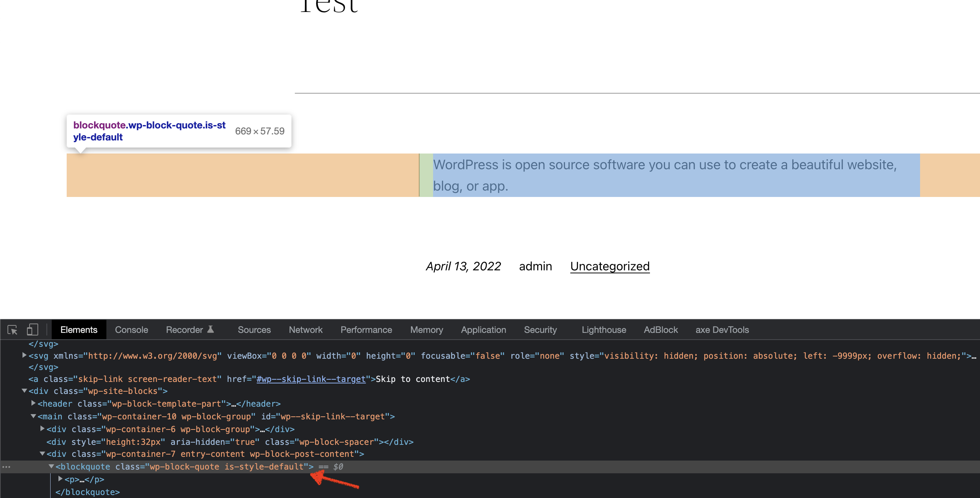Viewport: 980px width, 498px height.
Task: Expand the p element inside blockquote
Action: coord(60,479)
